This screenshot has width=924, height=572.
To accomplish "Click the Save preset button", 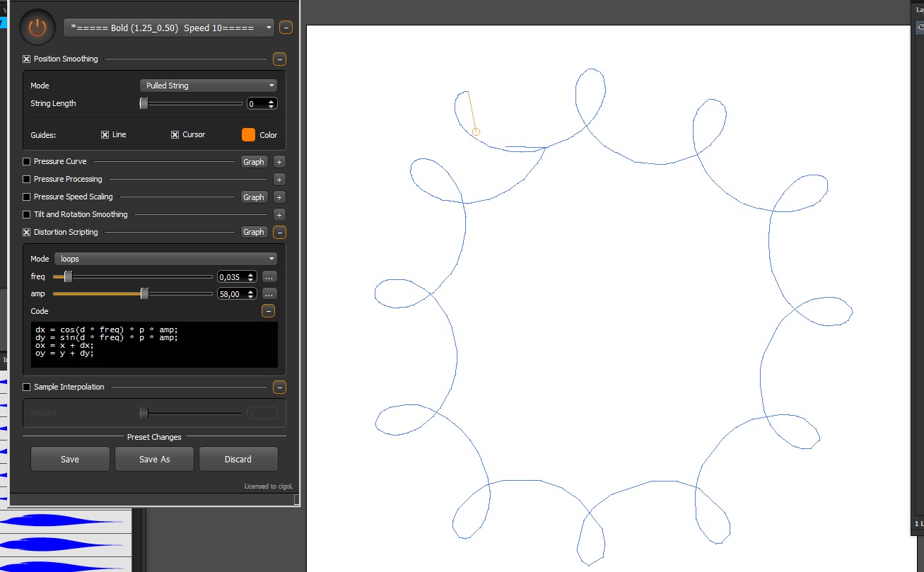I will [x=70, y=459].
